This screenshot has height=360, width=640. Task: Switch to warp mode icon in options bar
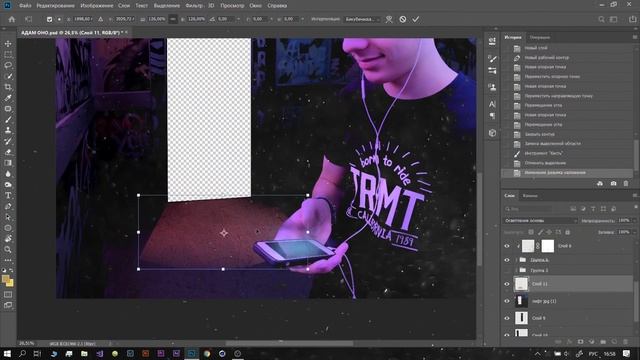click(389, 19)
